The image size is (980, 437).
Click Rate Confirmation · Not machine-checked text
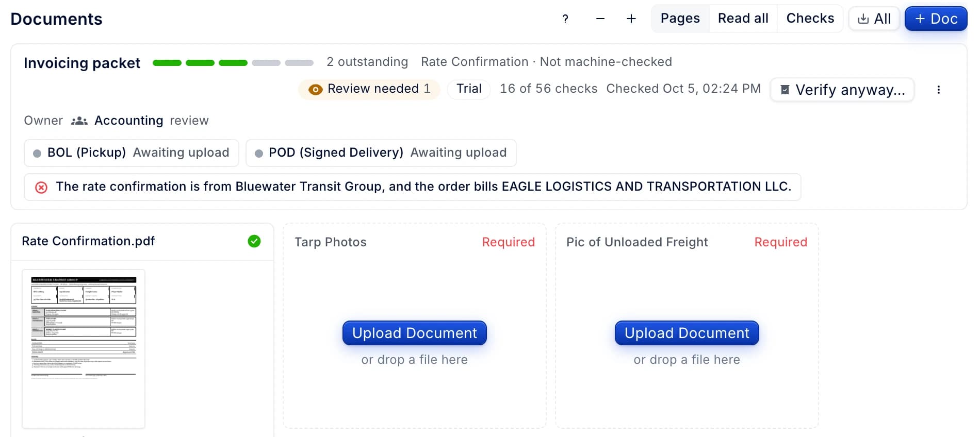pos(546,62)
